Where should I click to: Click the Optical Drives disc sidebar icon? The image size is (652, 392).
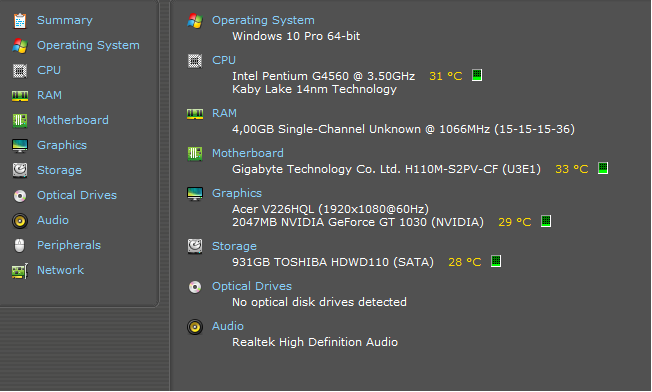(20, 195)
